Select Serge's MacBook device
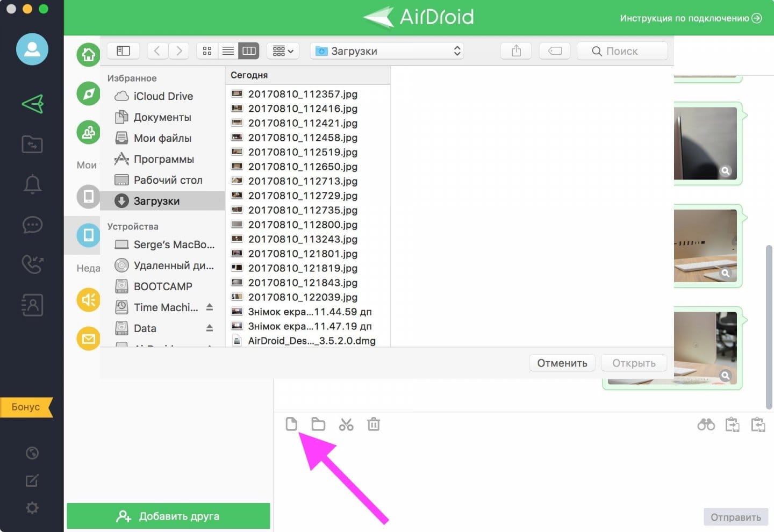This screenshot has width=774, height=532. click(x=162, y=245)
